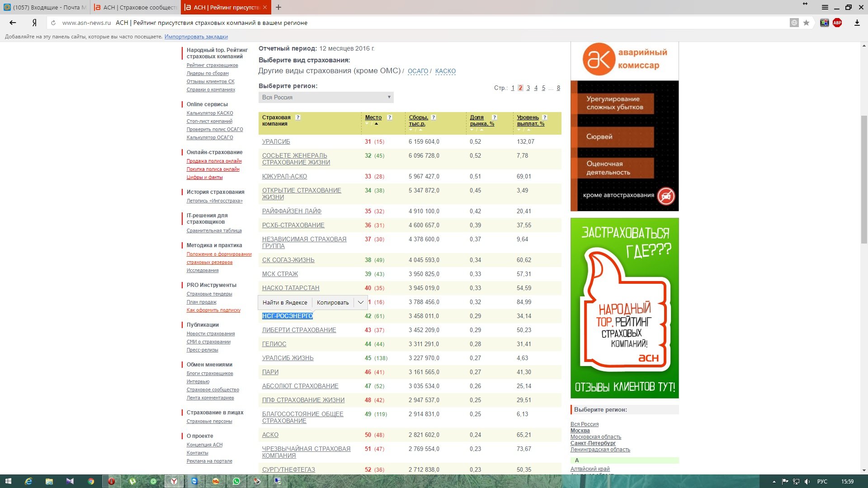Click the help icon beside Уровень выплат
Screen dimensions: 868x488
point(544,117)
